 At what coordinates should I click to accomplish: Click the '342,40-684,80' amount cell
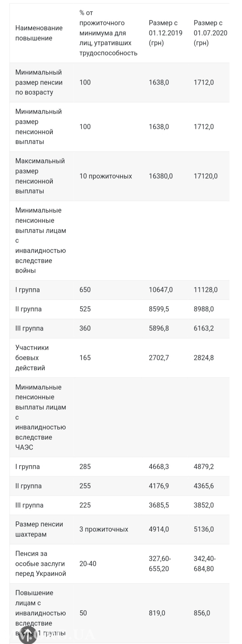pyautogui.click(x=204, y=564)
